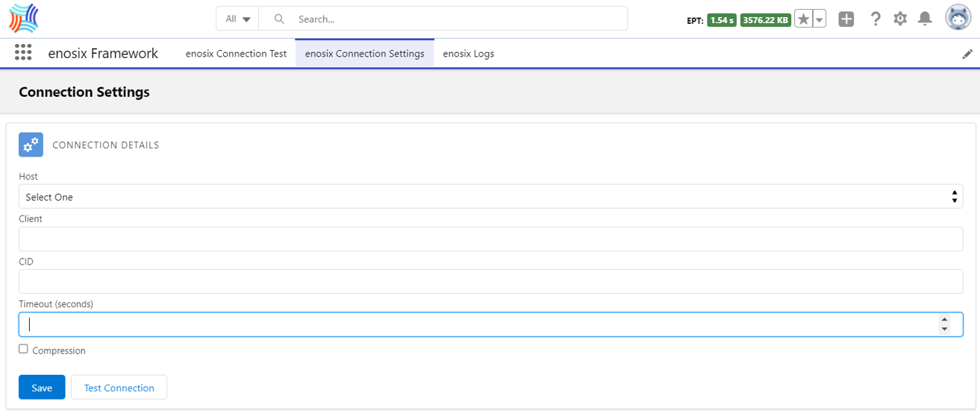Open the favorites list dropdown arrow
980x413 pixels.
pos(819,19)
